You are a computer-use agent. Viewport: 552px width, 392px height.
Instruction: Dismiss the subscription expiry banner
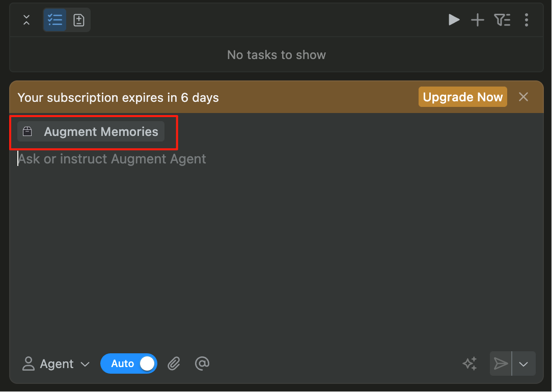523,97
